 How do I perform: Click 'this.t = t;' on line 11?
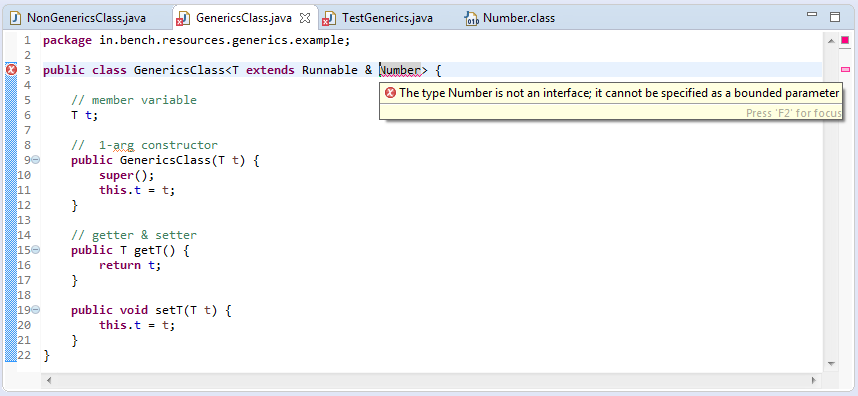tap(137, 190)
